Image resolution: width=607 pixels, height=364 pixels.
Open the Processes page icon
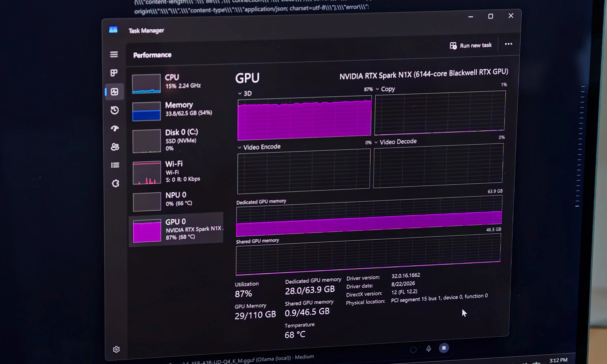point(114,73)
